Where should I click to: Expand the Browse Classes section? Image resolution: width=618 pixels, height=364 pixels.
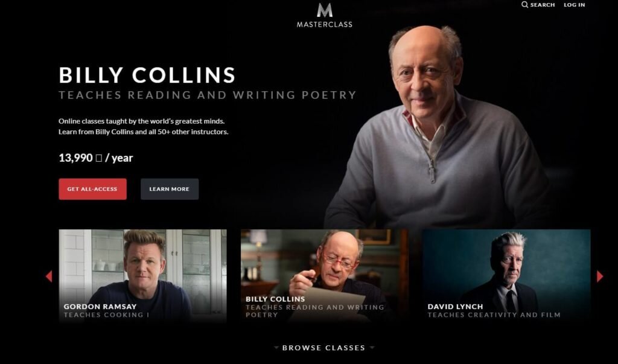[324, 348]
